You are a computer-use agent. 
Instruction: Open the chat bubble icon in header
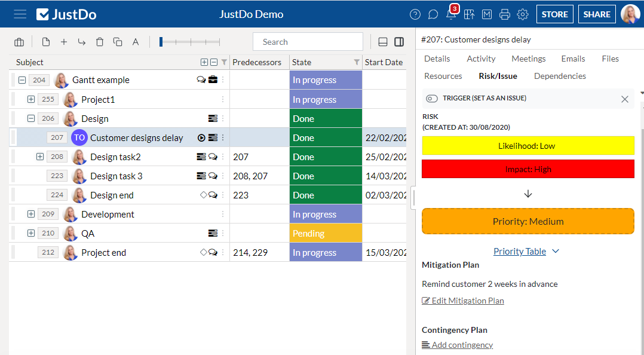tap(433, 14)
